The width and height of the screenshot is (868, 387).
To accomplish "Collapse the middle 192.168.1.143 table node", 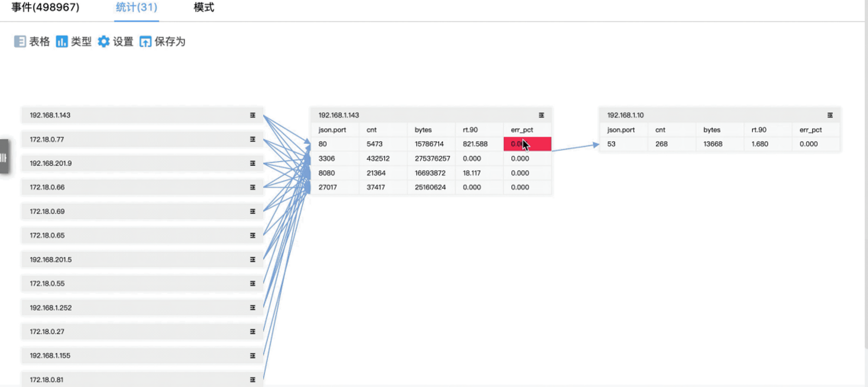I will pyautogui.click(x=541, y=115).
